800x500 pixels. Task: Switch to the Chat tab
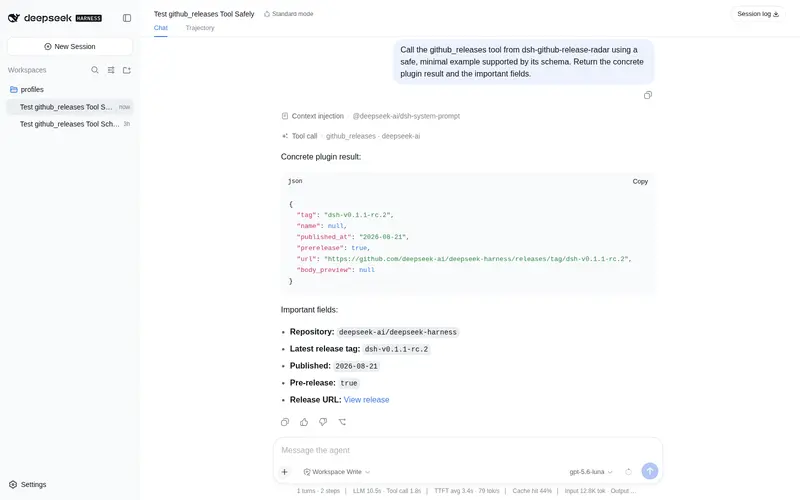click(x=161, y=28)
